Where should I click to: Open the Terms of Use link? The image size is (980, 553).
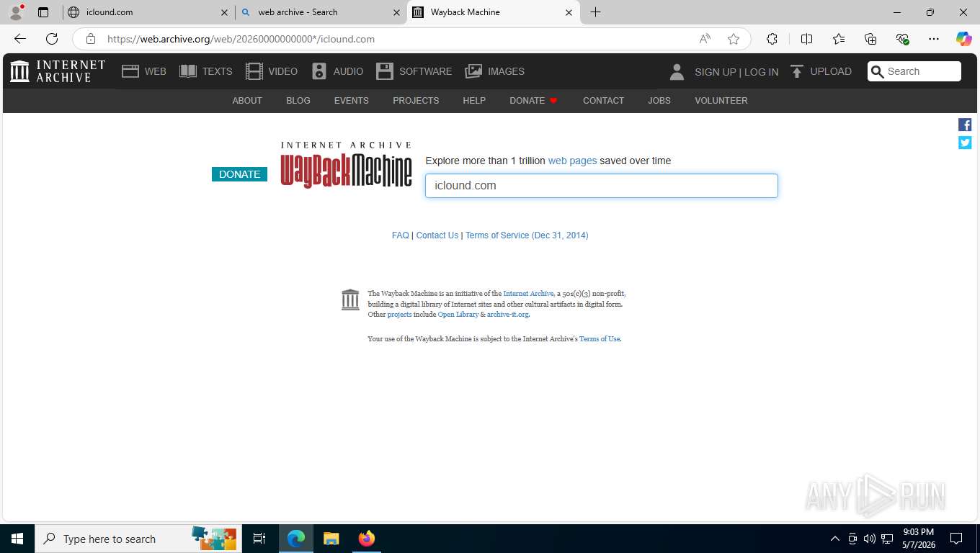(x=600, y=339)
